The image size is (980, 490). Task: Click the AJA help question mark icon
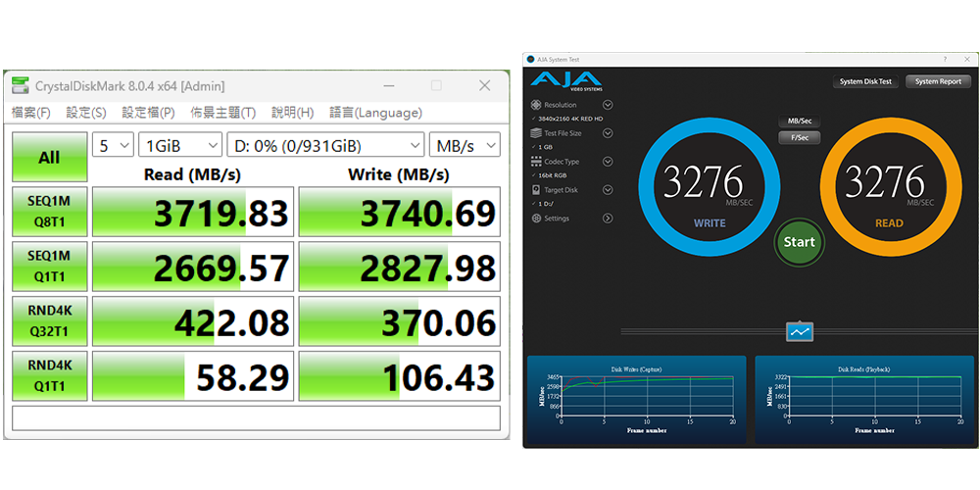(945, 60)
